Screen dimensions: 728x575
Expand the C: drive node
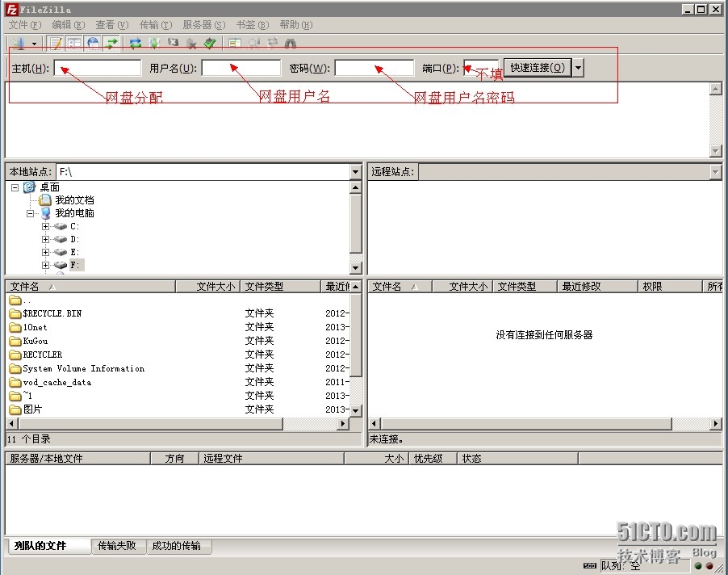45,227
